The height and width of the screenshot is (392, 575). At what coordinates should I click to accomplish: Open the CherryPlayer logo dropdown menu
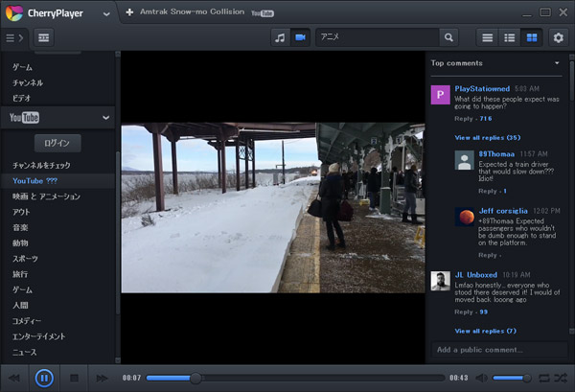click(x=107, y=12)
